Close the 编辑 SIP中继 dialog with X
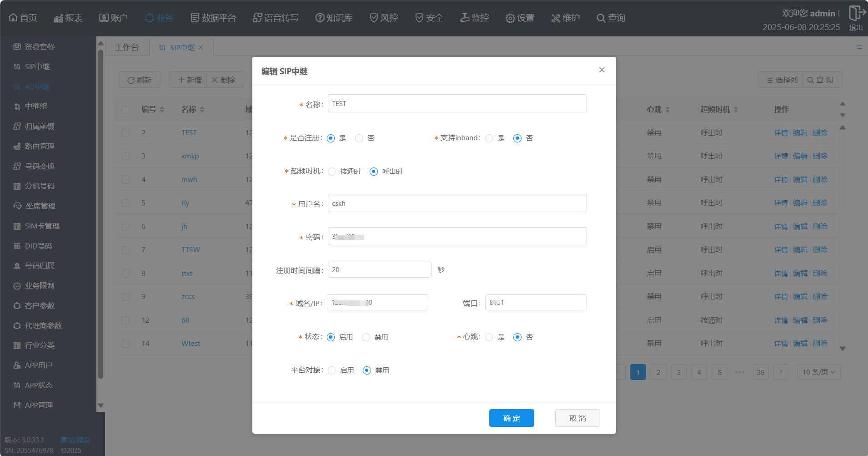This screenshot has height=456, width=868. [602, 70]
